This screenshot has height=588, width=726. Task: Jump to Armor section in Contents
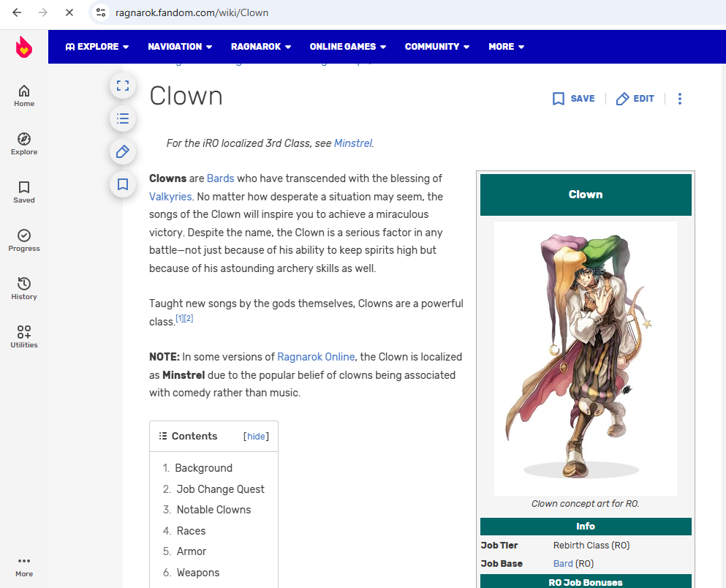192,551
